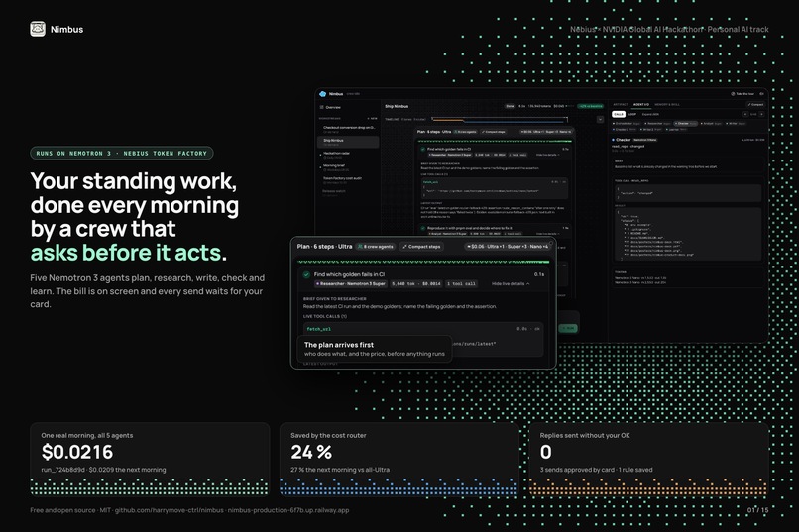
Task: Click 'run_724b8d9d · $0.0209 the next morning'
Action: pos(103,470)
